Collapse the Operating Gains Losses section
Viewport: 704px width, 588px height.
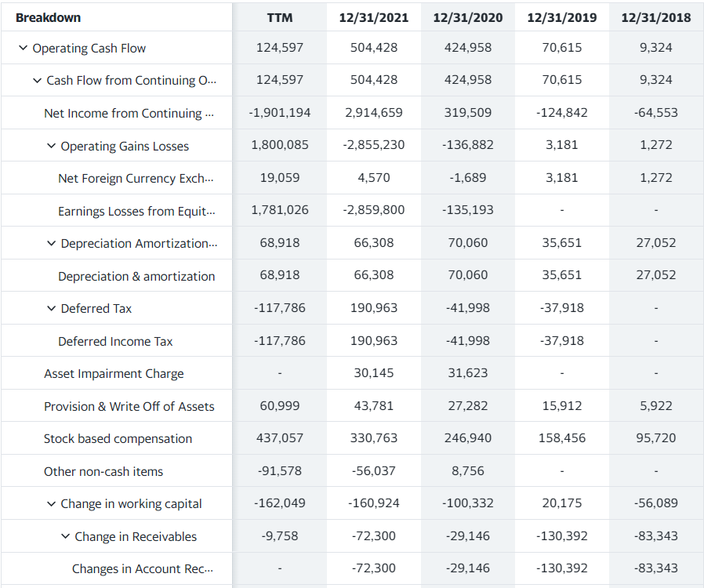point(51,145)
